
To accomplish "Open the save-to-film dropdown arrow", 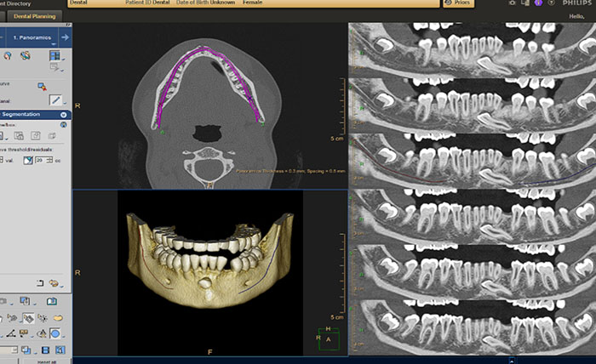I will [33, 304].
